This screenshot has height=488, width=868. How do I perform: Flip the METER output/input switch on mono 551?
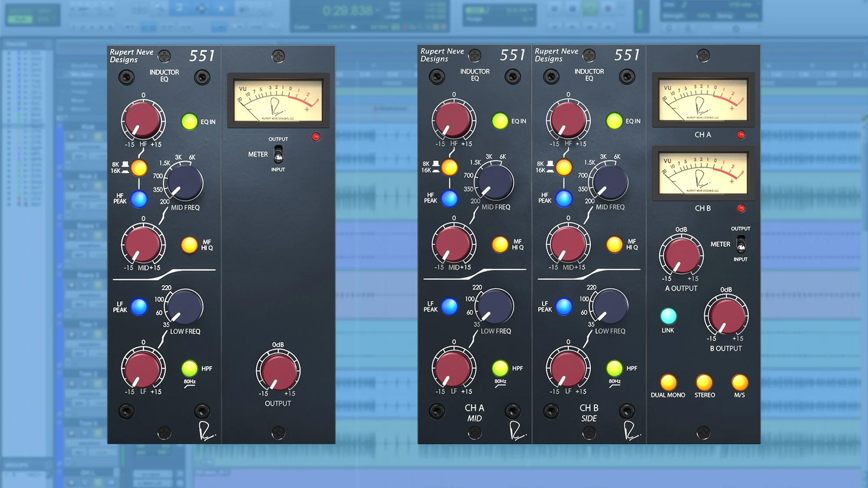pos(278,154)
